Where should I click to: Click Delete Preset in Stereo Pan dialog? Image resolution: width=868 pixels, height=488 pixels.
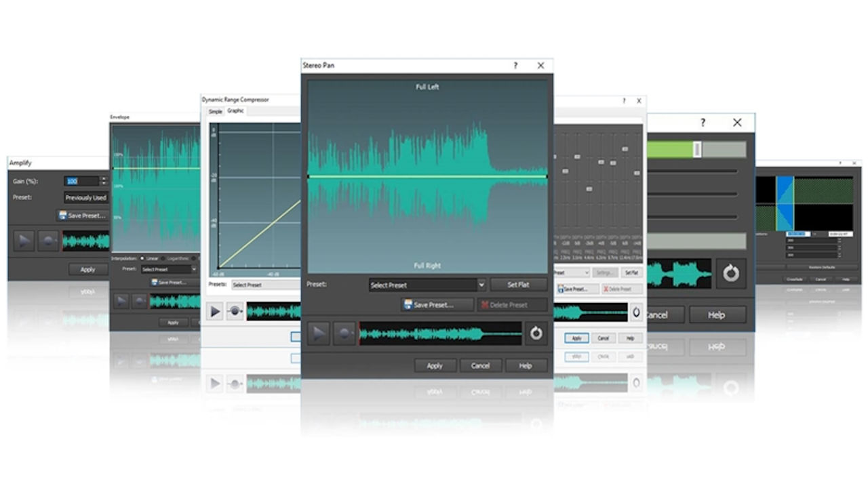pyautogui.click(x=512, y=305)
